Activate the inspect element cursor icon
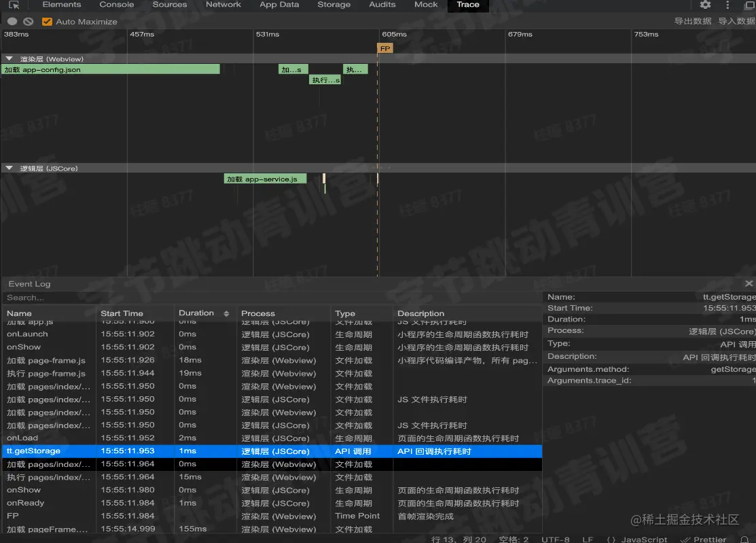Screen dimensions: 756x543 [14, 5]
